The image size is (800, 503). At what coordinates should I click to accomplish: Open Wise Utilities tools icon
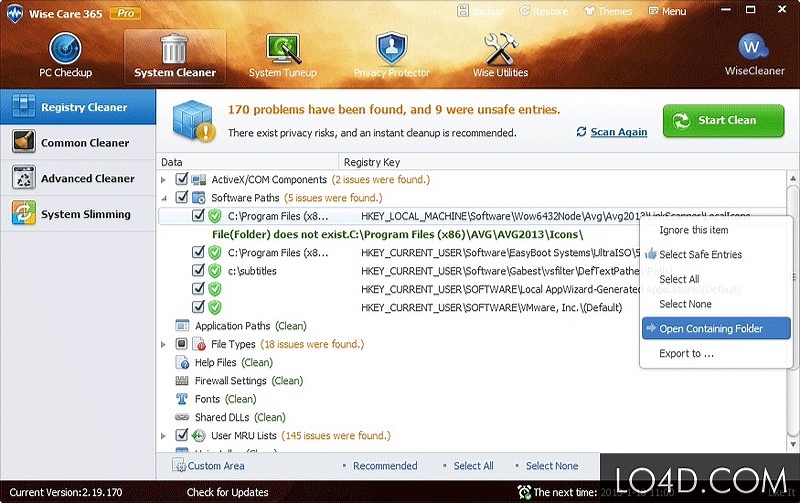(x=501, y=48)
